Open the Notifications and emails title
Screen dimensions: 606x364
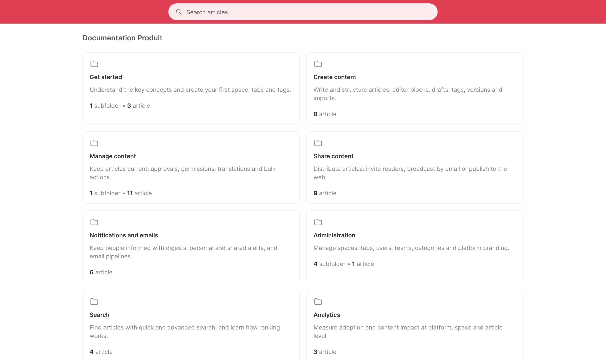(x=124, y=235)
